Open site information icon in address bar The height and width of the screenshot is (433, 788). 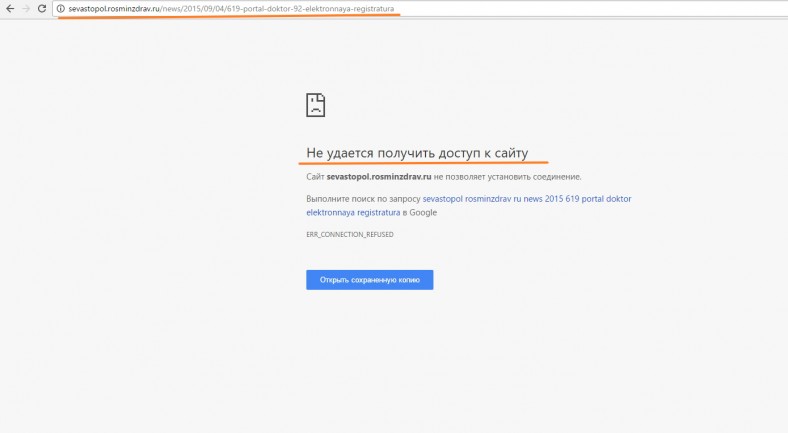[61, 9]
